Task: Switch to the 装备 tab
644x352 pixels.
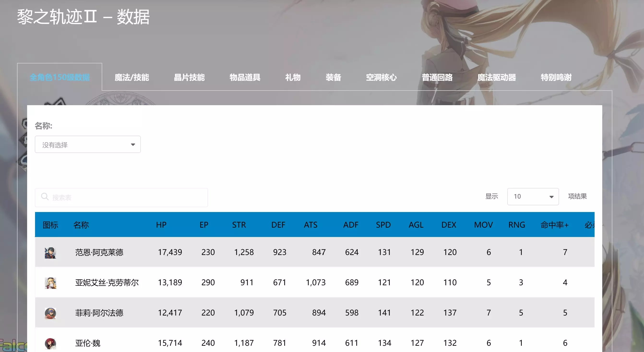Action: coord(333,77)
